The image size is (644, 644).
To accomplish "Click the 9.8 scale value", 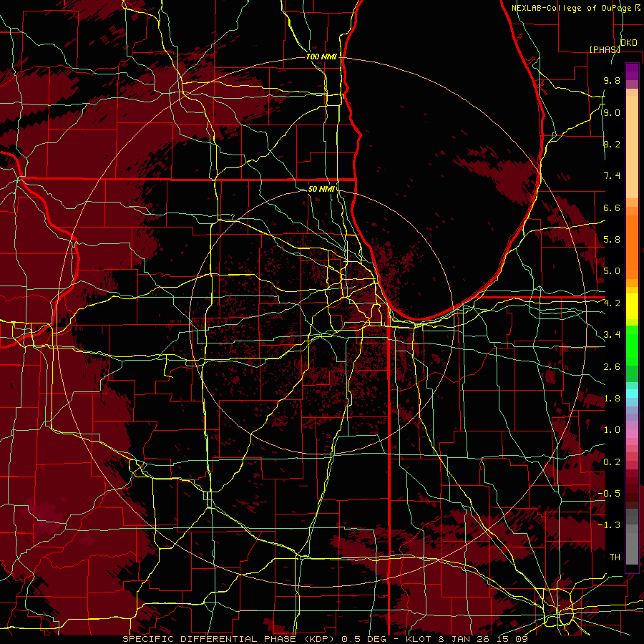I will click(612, 80).
